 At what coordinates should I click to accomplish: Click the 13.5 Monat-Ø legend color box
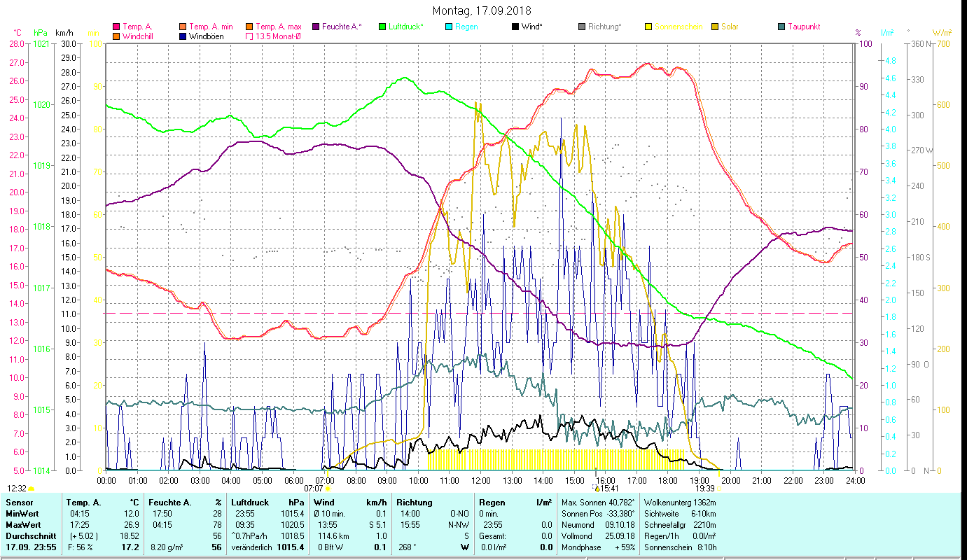point(249,36)
